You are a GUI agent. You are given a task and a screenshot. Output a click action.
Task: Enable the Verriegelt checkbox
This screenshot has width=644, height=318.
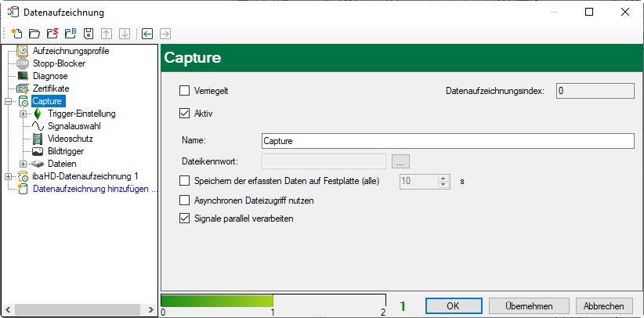[x=185, y=91]
